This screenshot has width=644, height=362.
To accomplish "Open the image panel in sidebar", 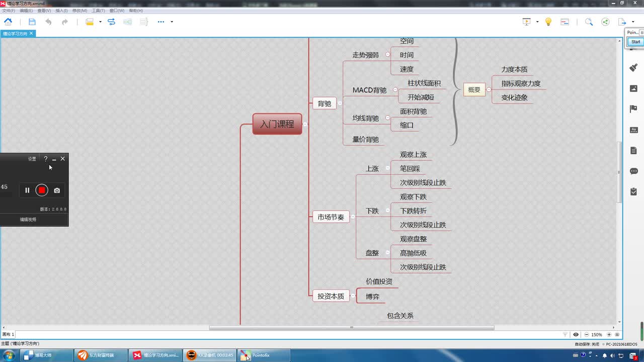I will [x=633, y=88].
